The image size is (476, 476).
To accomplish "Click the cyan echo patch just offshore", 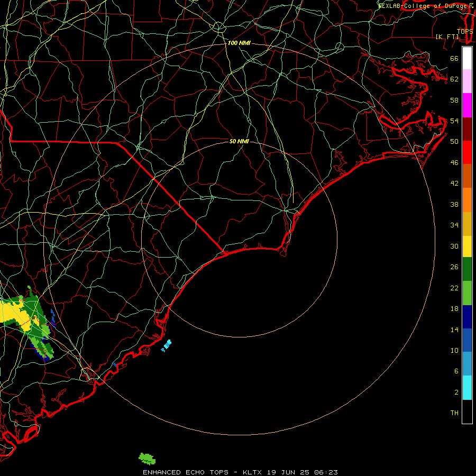I will pyautogui.click(x=167, y=345).
